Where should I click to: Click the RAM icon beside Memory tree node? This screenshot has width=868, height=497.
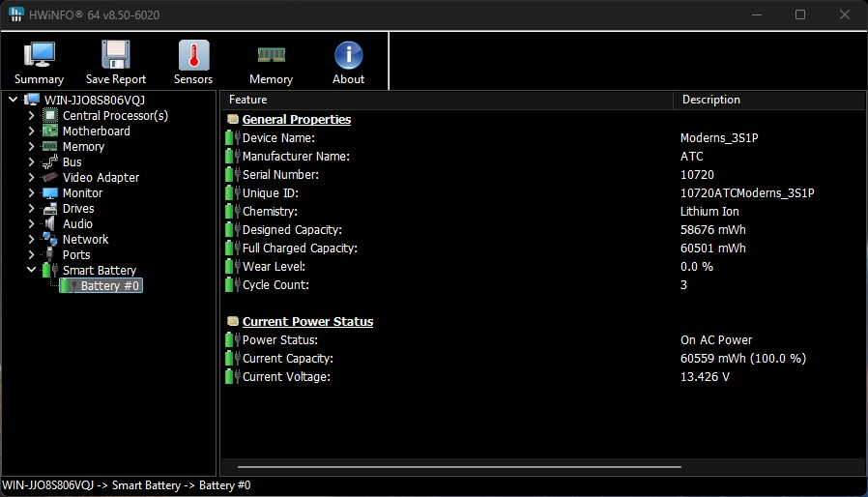pos(50,146)
